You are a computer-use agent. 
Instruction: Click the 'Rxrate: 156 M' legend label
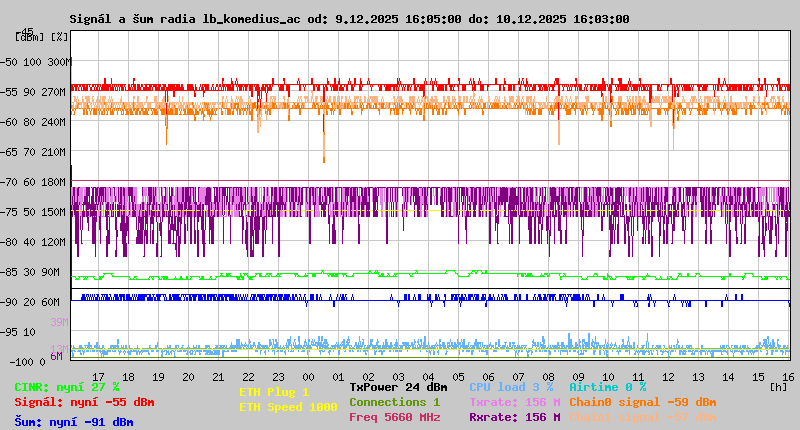[515, 417]
